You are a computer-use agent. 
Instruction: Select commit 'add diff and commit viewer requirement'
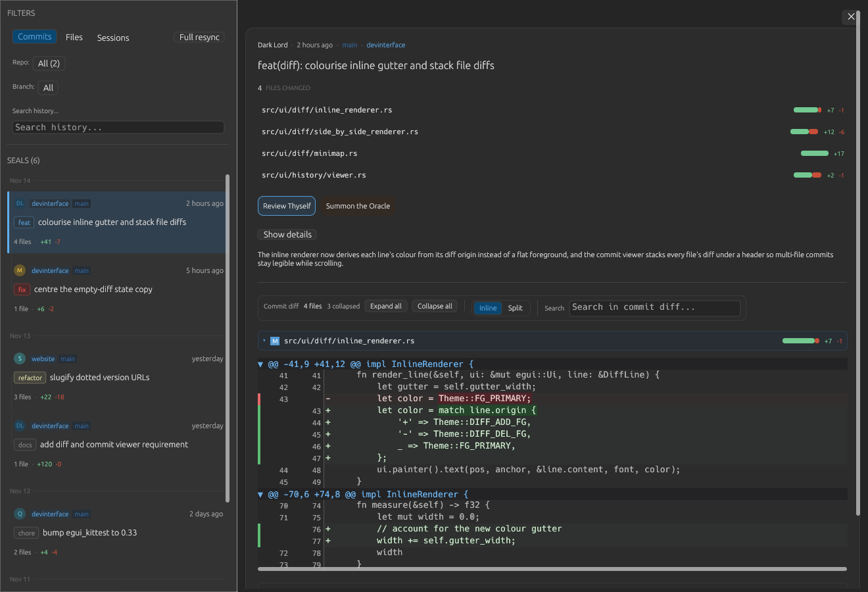point(117,444)
